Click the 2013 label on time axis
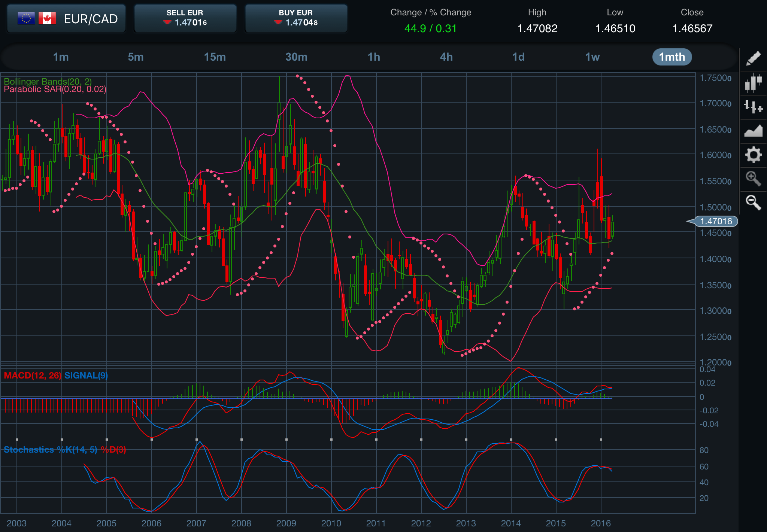This screenshot has height=532, width=767. click(x=466, y=523)
